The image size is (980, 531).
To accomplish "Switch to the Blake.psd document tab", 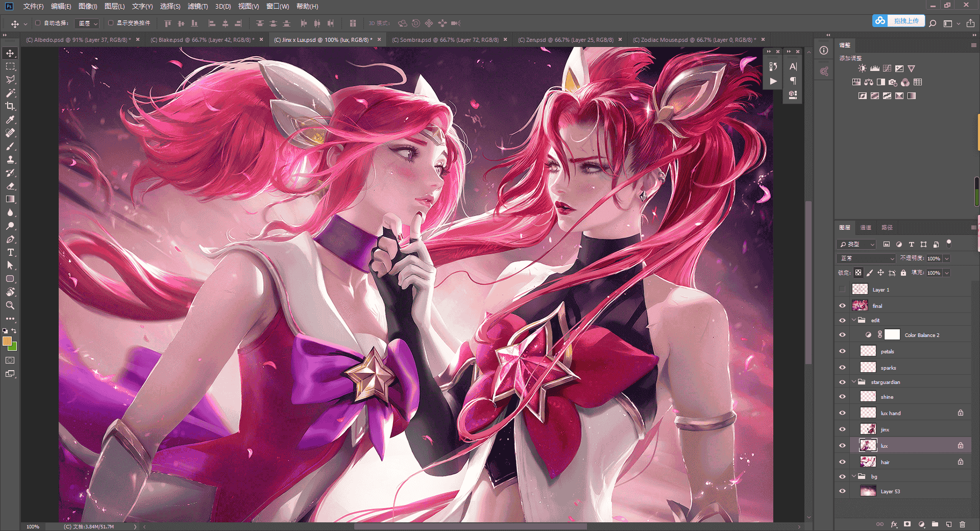I will click(203, 39).
